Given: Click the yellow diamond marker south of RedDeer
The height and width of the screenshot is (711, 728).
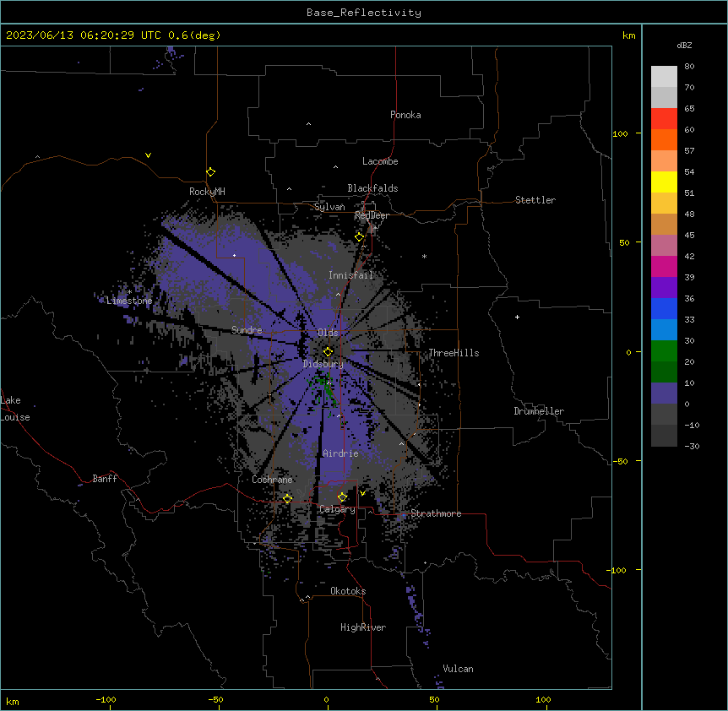Looking at the screenshot, I should point(360,237).
